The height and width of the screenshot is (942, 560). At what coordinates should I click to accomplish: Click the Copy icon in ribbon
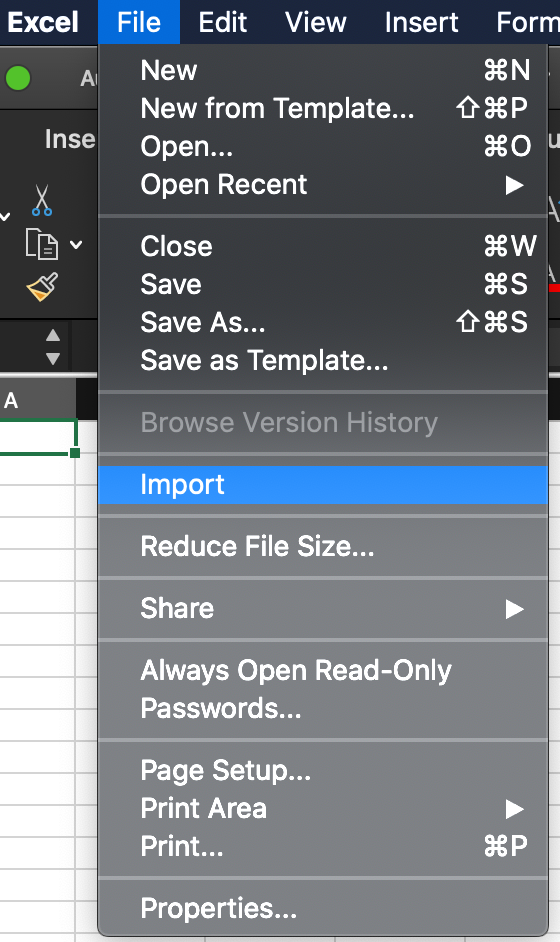tap(41, 244)
